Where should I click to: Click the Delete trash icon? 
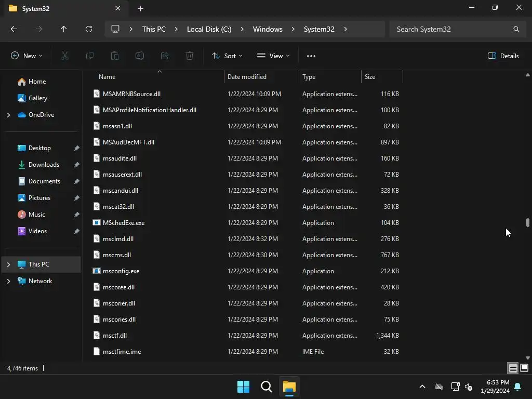190,56
